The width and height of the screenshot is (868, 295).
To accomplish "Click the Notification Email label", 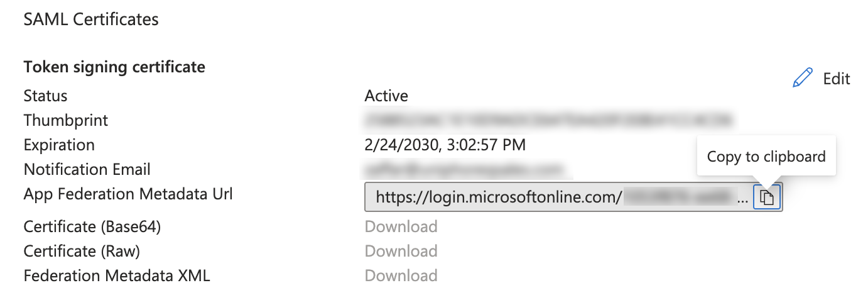I will pyautogui.click(x=87, y=170).
